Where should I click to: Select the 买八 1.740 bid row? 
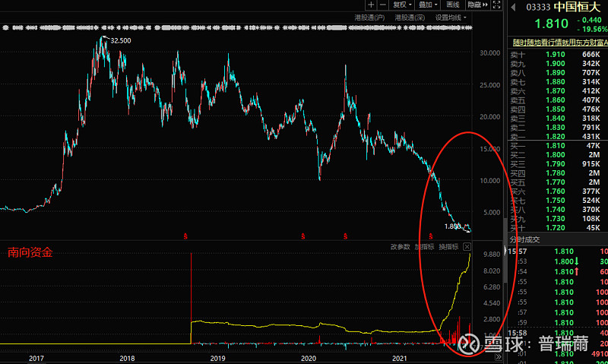[558, 209]
